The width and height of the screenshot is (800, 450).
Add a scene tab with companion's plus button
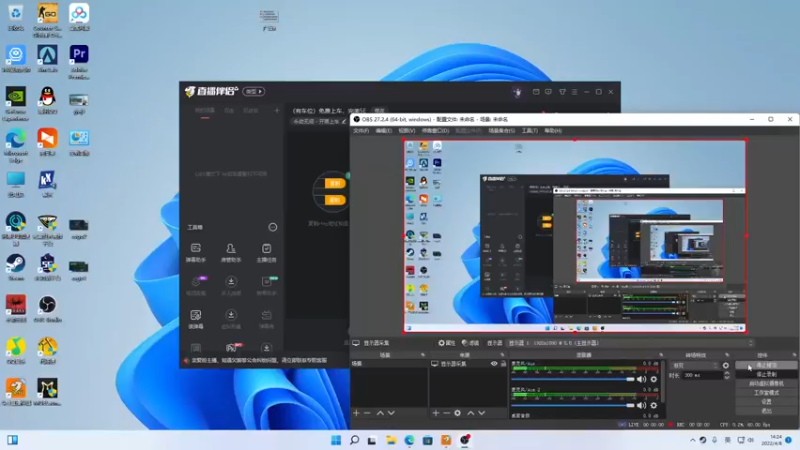click(x=277, y=110)
